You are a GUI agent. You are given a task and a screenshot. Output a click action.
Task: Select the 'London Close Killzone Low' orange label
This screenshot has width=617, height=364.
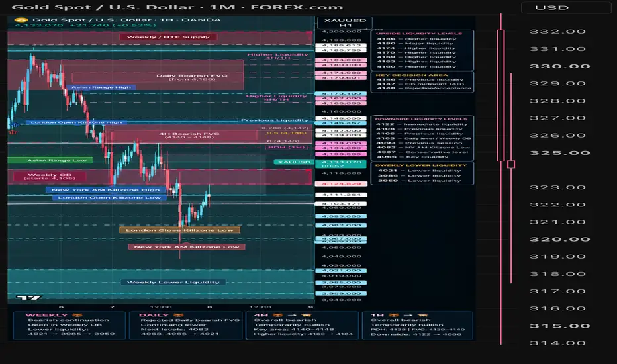click(179, 230)
